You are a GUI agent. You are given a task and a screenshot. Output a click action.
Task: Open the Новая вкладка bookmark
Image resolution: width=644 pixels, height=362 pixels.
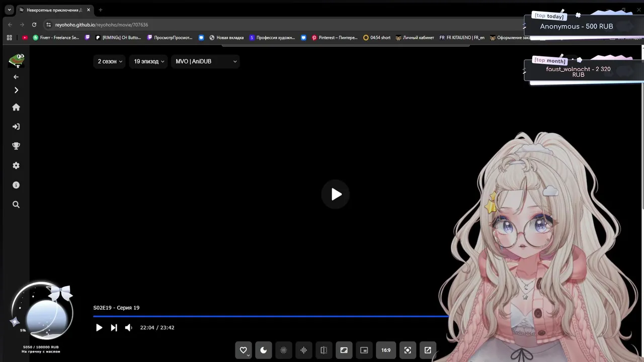pos(226,38)
